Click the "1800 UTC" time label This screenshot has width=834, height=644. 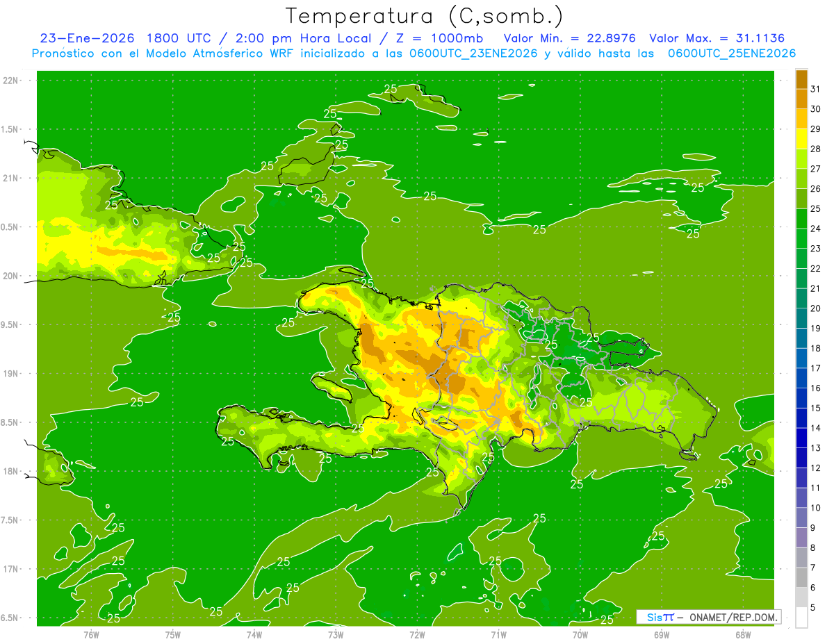[x=179, y=38]
